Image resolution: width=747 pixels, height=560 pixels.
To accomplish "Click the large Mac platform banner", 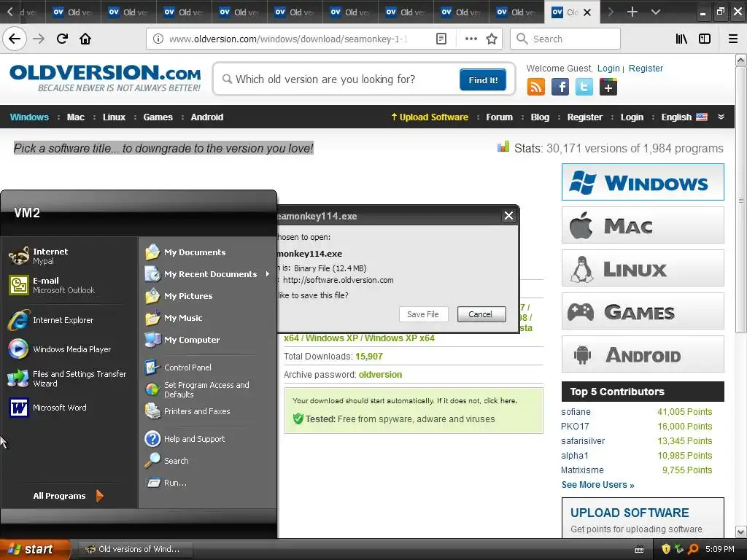I will pyautogui.click(x=643, y=225).
